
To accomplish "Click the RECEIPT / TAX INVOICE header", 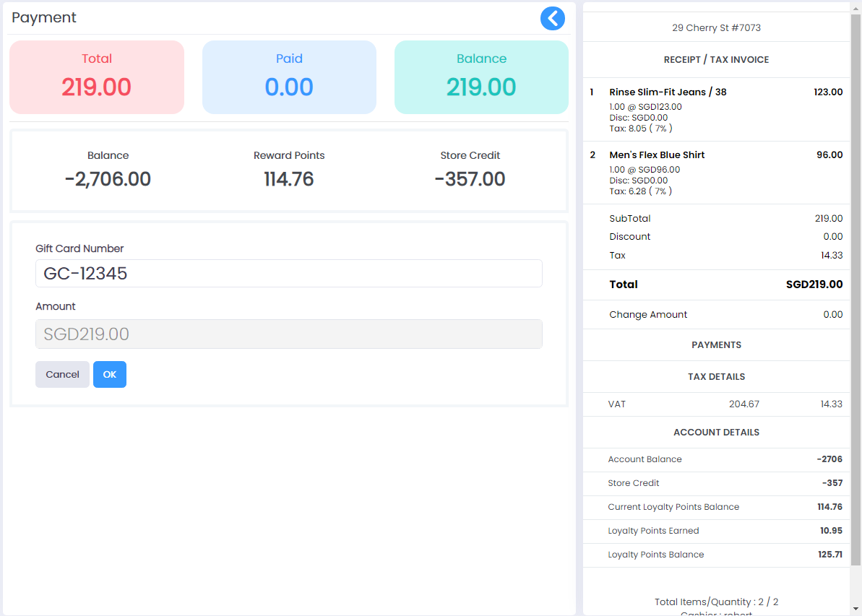I will (x=716, y=59).
